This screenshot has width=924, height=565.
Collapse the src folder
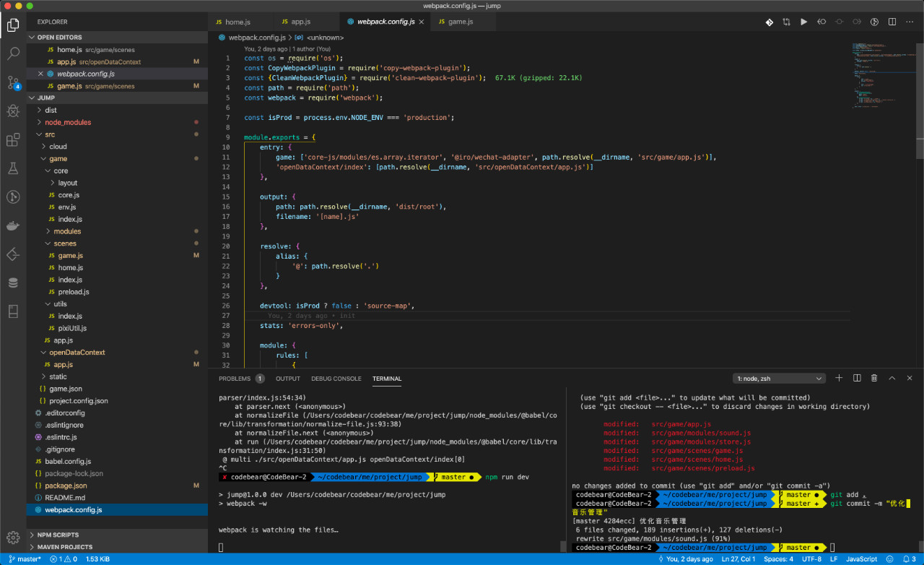pyautogui.click(x=49, y=134)
